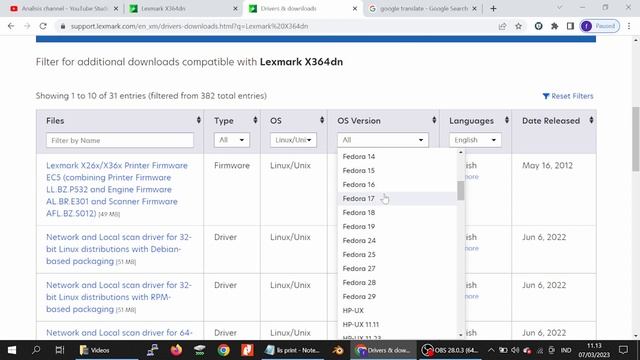Select Fedora 15 option
640x360 pixels.
point(397,171)
